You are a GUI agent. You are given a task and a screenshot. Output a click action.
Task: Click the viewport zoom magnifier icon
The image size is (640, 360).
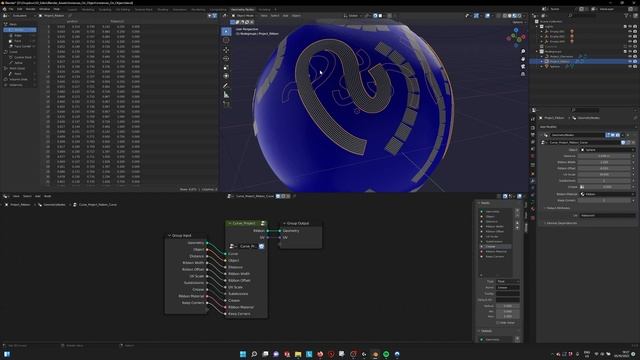tap(523, 51)
